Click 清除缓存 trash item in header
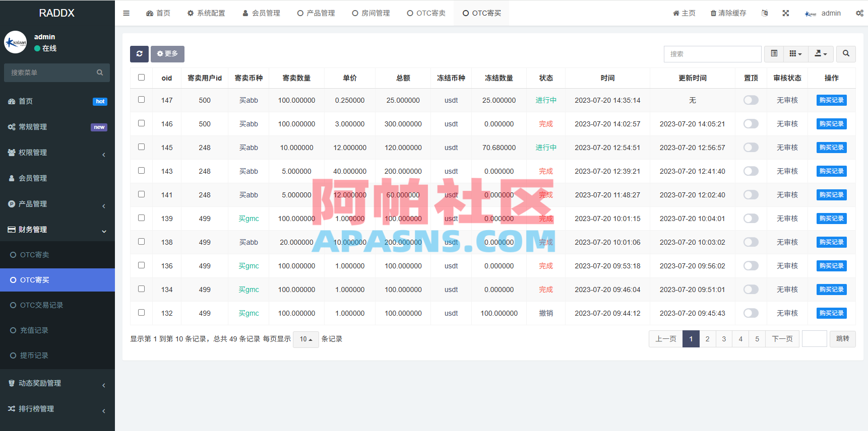Screen dimensions: 868x431 pyautogui.click(x=728, y=13)
